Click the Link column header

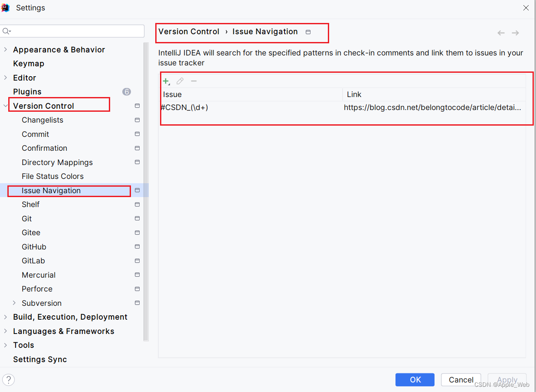435,94
